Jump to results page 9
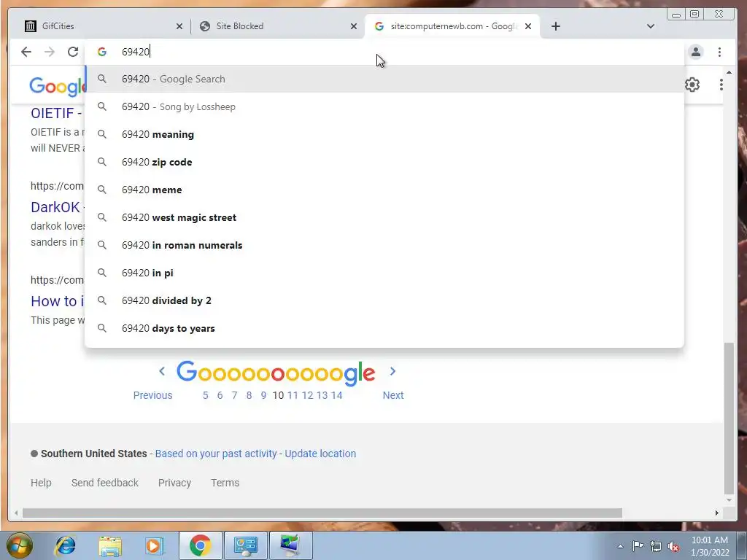The height and width of the screenshot is (560, 747). tap(263, 395)
